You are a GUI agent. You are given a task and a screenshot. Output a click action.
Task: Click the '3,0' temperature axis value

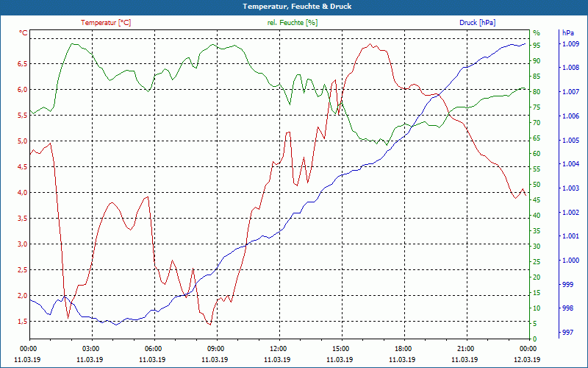pyautogui.click(x=23, y=244)
